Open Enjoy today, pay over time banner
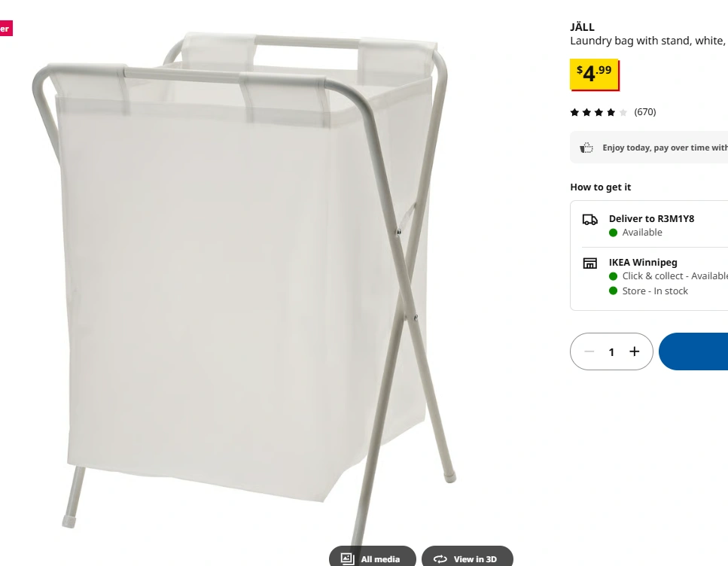This screenshot has height=566, width=728. click(649, 148)
